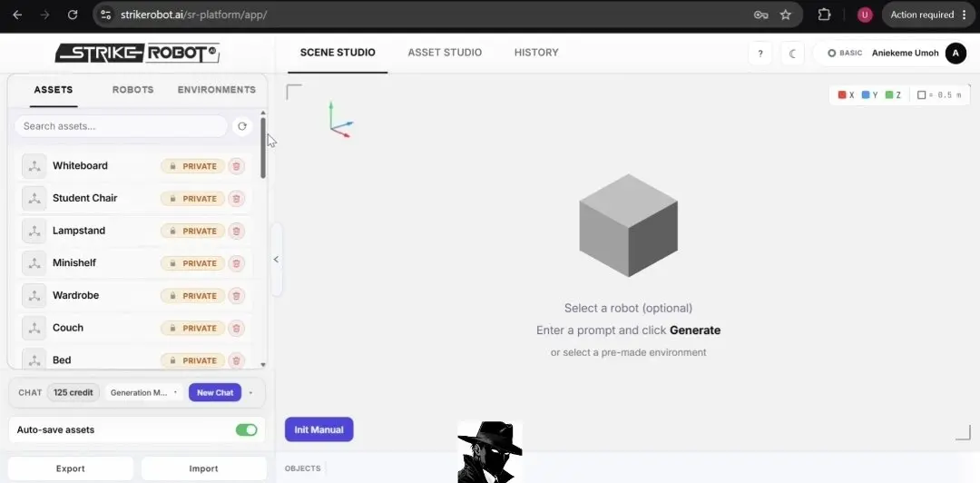The image size is (980, 483).
Task: Click the Minishelf asset icon
Action: tap(34, 263)
